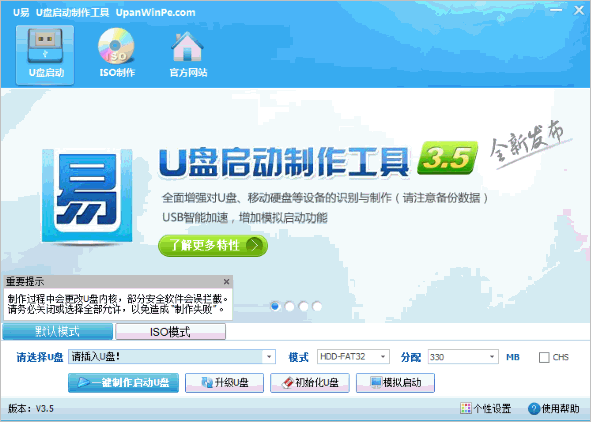Screen dimensions: 591x422
Task: Click the green 了解更多特性 button
Action: [x=213, y=246]
